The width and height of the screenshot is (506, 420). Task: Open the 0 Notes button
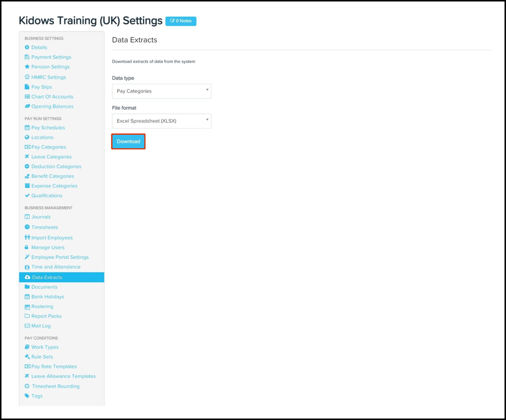coord(181,21)
